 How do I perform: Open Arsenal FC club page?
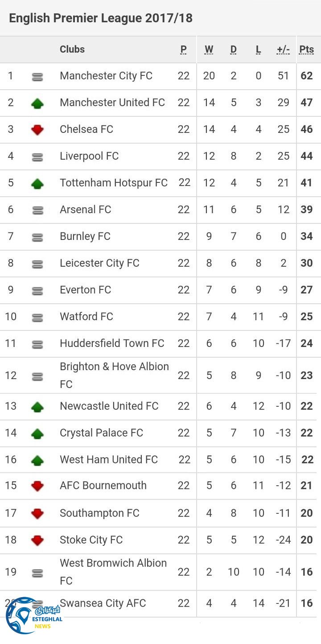coord(86,210)
